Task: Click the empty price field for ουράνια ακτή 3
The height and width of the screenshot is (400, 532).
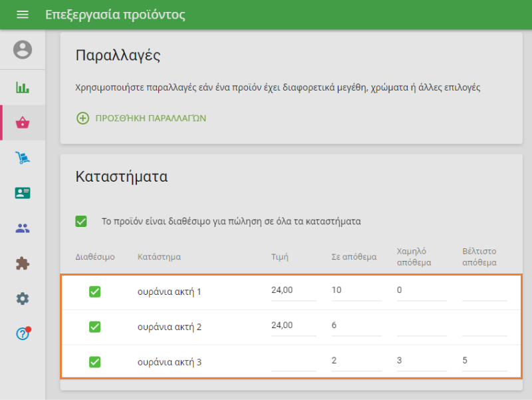Action: pos(293,361)
